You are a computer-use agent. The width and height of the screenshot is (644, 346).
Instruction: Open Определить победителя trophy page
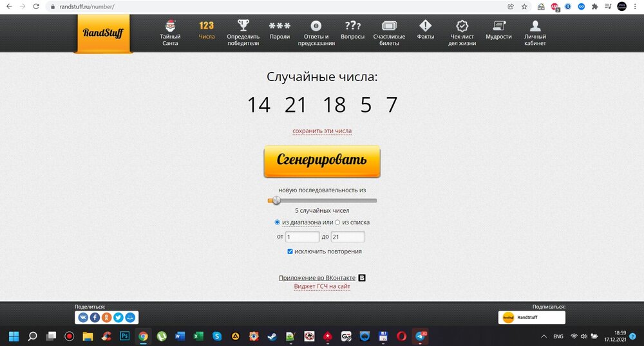click(x=243, y=32)
